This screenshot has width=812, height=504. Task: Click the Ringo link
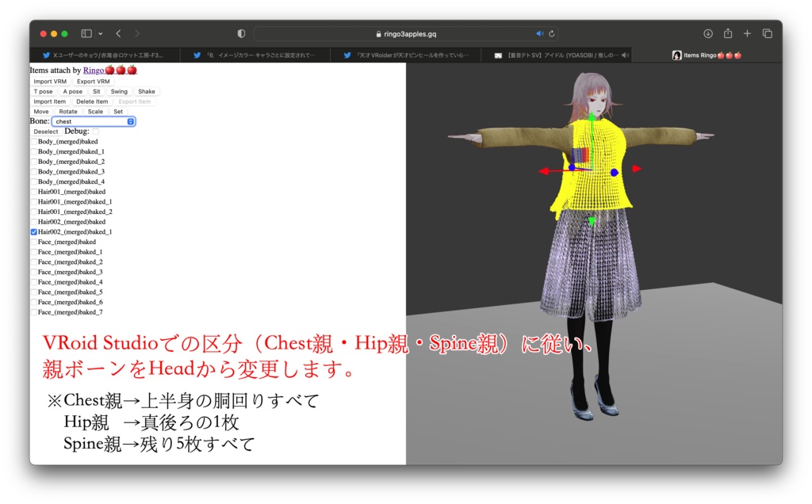(x=94, y=70)
